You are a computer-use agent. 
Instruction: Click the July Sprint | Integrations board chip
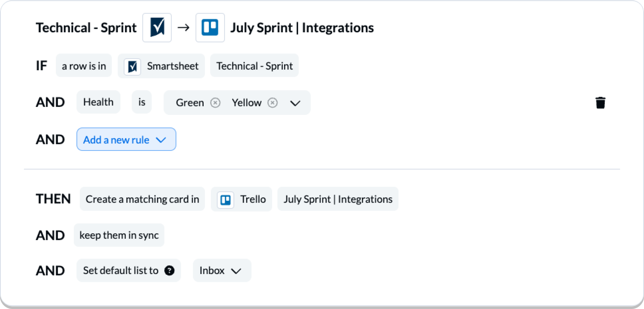click(x=338, y=199)
